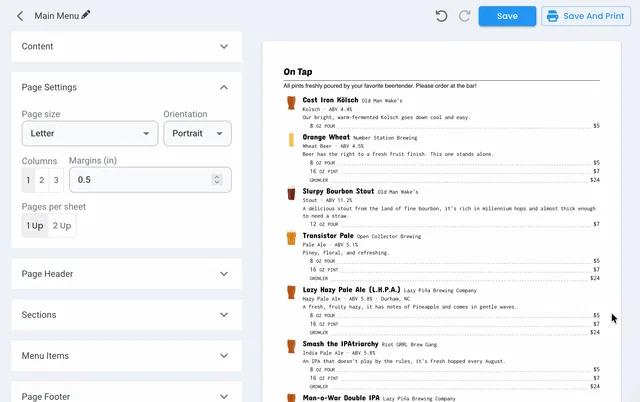Select 2 columns layout
640x402 pixels.
coord(42,180)
